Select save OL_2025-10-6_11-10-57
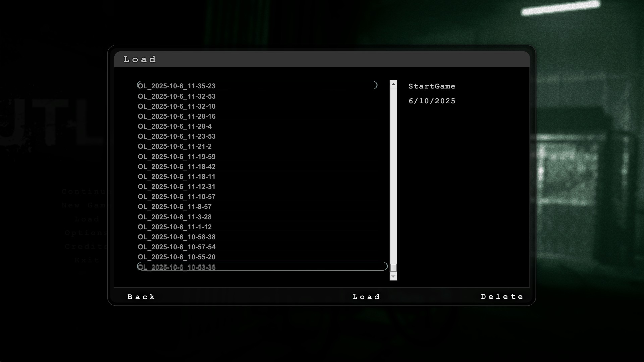This screenshot has width=644, height=362. 176,197
